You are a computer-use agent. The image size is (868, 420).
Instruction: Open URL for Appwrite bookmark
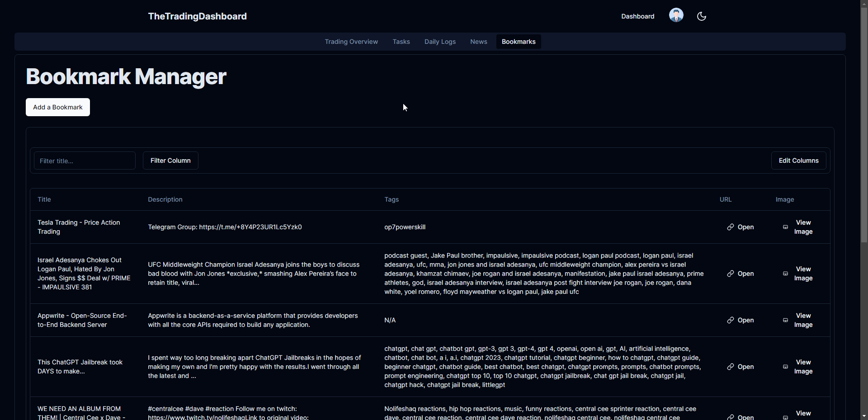coord(740,320)
